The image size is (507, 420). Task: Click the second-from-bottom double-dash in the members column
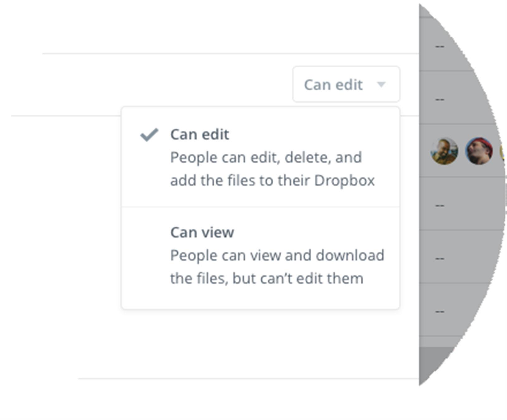point(439,258)
